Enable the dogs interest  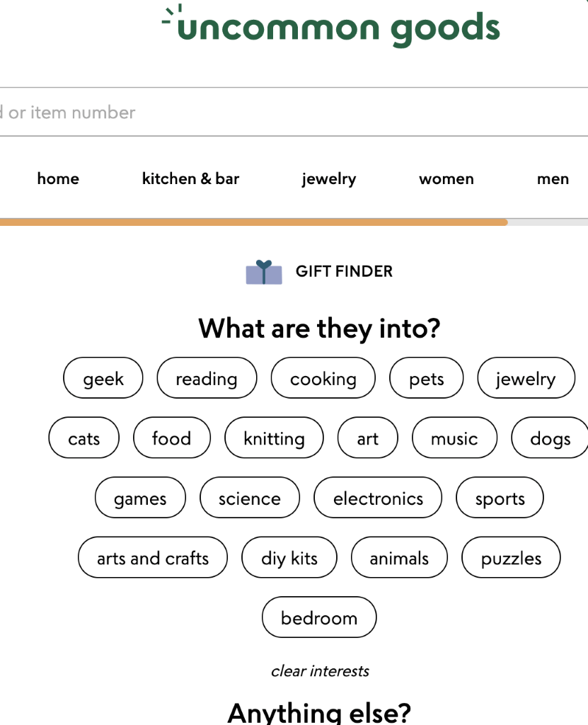549,438
